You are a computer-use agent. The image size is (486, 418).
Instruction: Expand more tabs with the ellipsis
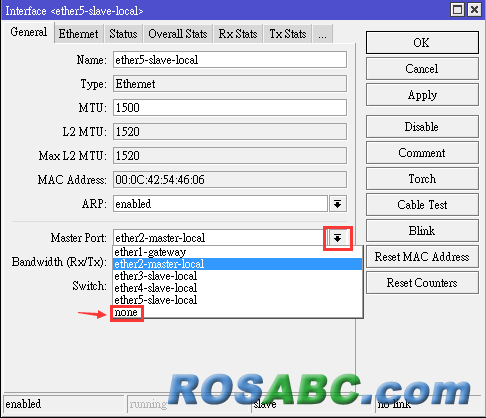coord(322,34)
